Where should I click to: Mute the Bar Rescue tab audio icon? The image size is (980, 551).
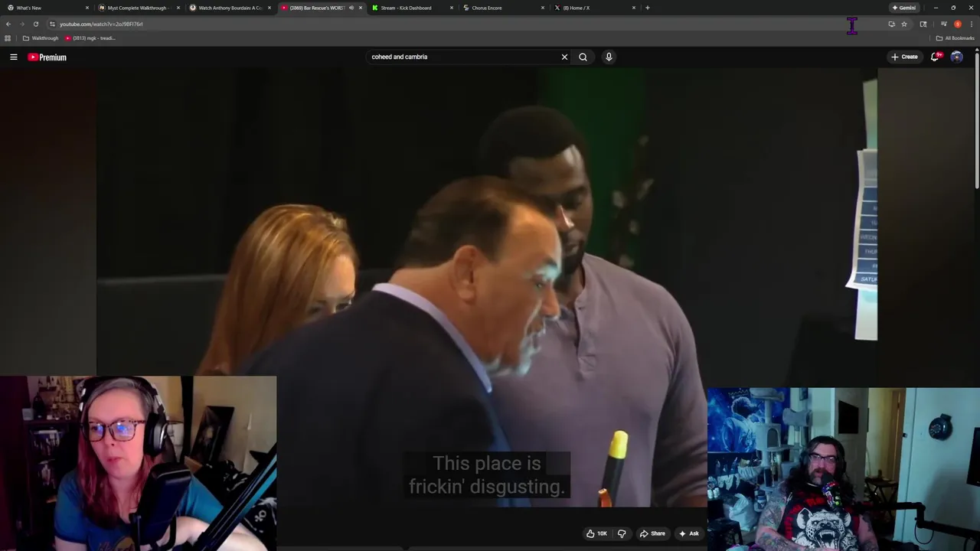(351, 8)
